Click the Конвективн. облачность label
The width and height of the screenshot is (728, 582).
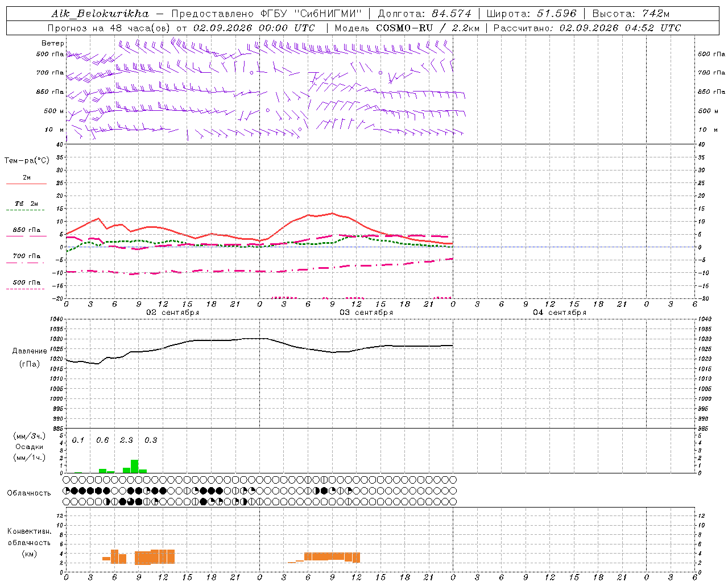tap(29, 542)
